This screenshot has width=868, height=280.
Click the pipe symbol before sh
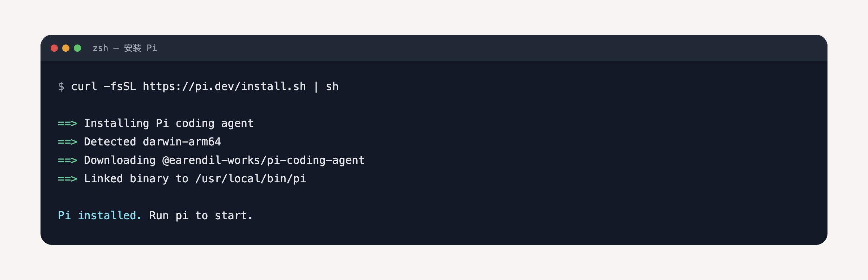(x=316, y=87)
